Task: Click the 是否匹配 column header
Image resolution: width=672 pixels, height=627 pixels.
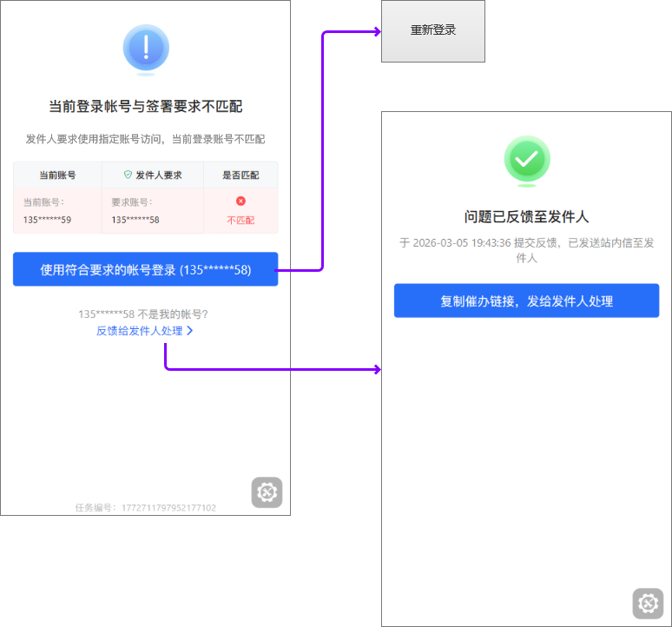Action: tap(240, 175)
